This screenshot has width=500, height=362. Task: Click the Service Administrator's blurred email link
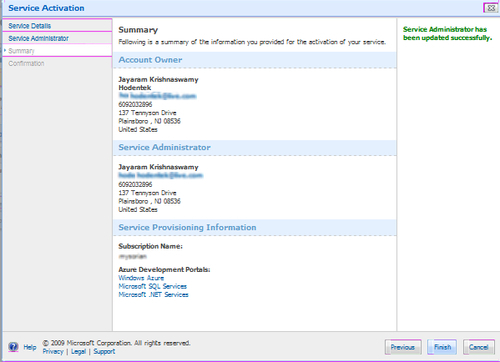(160, 175)
